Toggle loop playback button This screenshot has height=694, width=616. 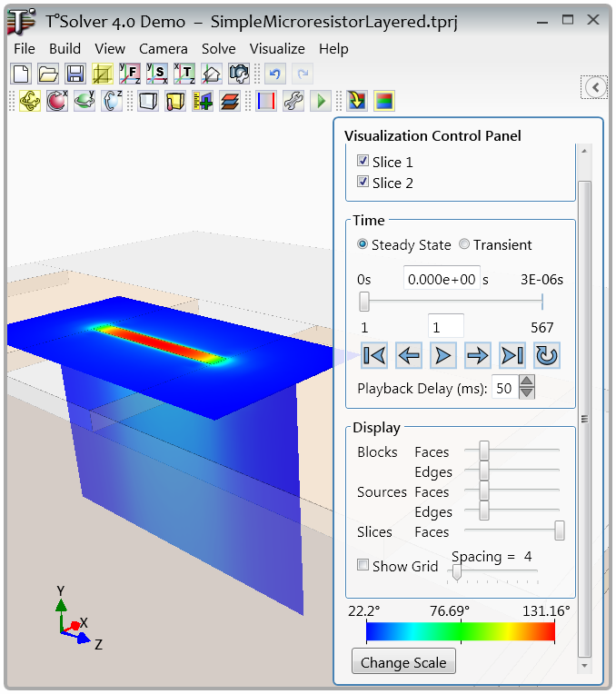tap(547, 355)
